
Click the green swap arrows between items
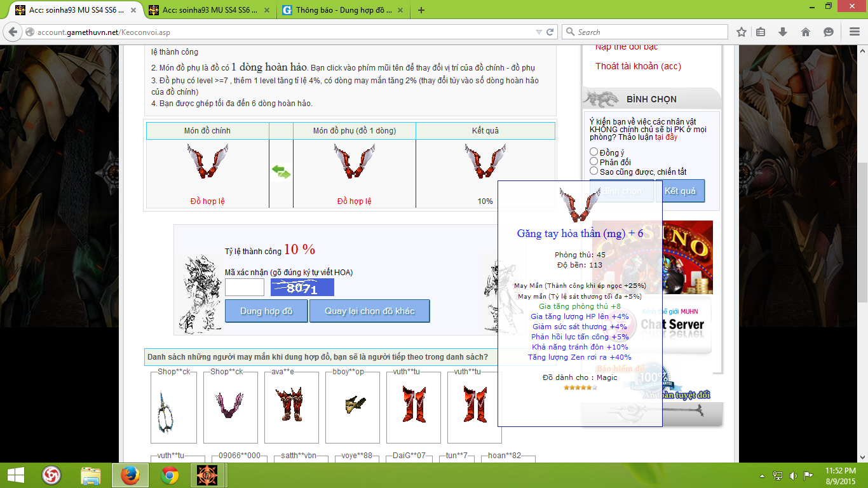281,172
